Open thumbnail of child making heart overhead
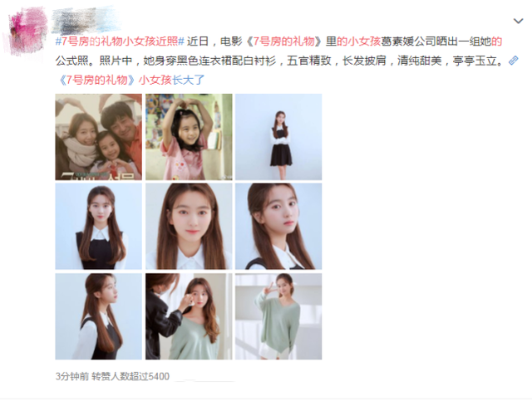The width and height of the screenshot is (532, 401). (x=189, y=137)
